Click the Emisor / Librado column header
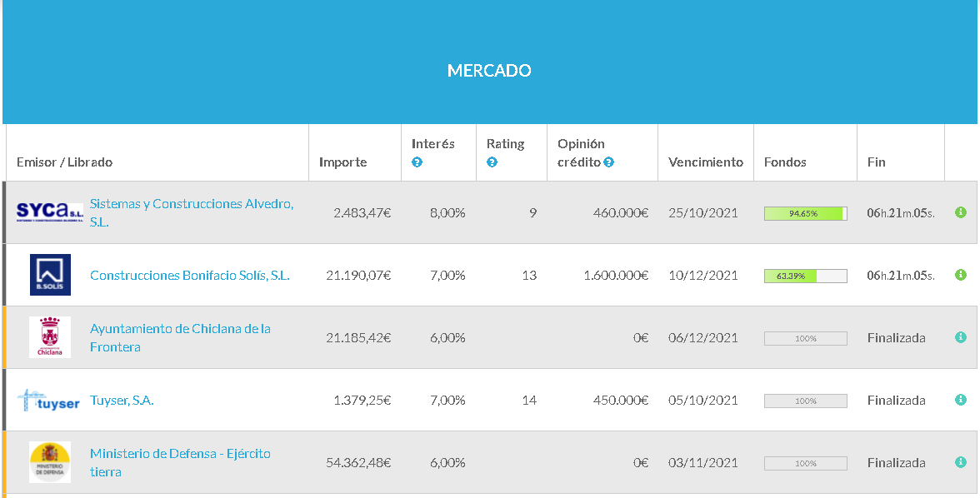980x498 pixels. 64,162
